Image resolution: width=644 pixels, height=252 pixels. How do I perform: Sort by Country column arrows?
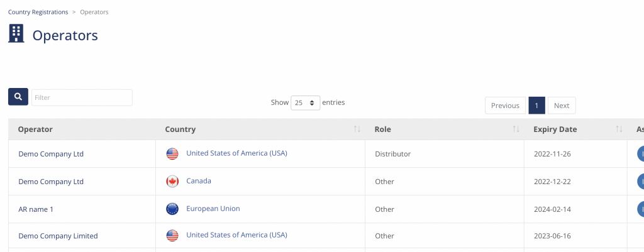(357, 129)
